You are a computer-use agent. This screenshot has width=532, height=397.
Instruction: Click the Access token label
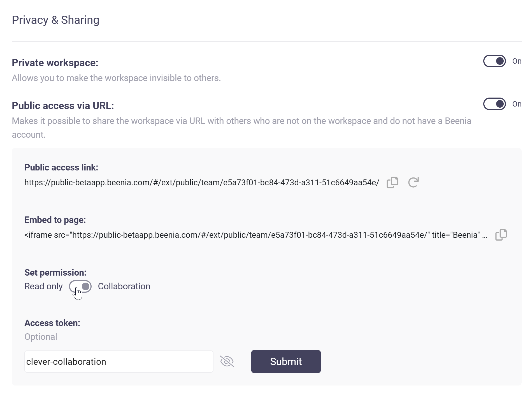(x=52, y=323)
